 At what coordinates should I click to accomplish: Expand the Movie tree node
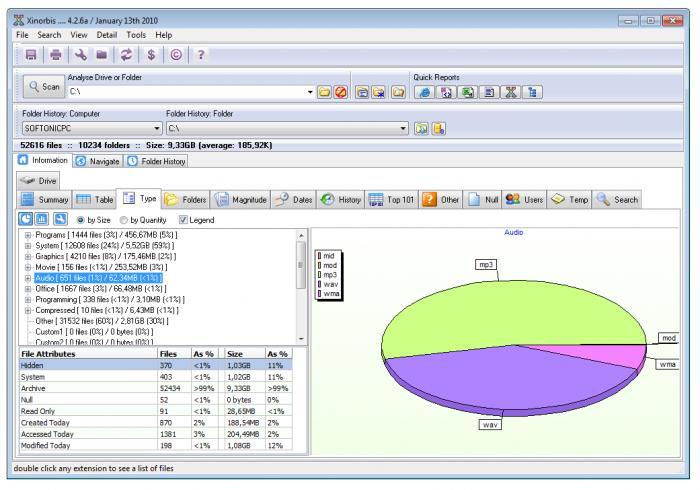pyautogui.click(x=28, y=267)
